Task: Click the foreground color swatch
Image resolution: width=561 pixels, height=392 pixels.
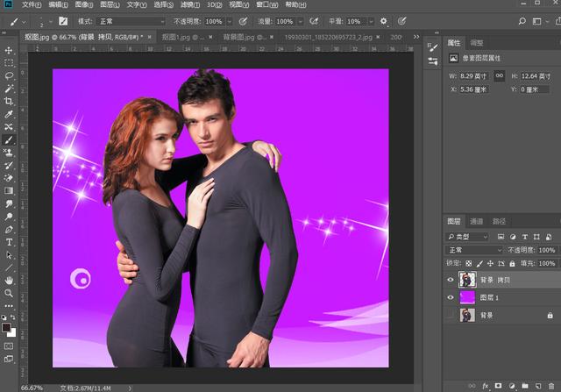Action: 7,328
